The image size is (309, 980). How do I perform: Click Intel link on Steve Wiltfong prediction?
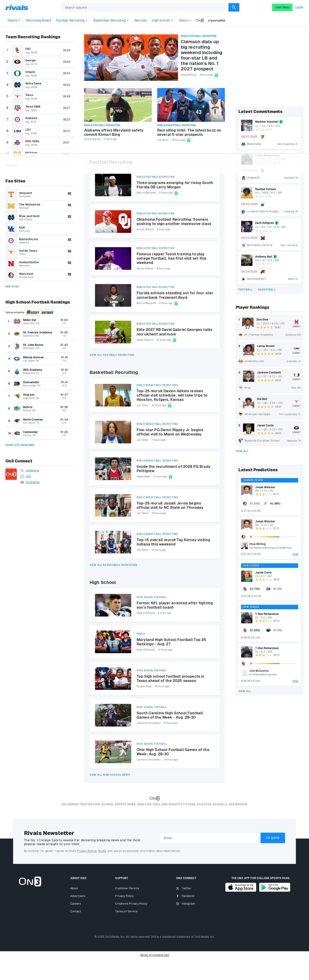pyautogui.click(x=295, y=554)
